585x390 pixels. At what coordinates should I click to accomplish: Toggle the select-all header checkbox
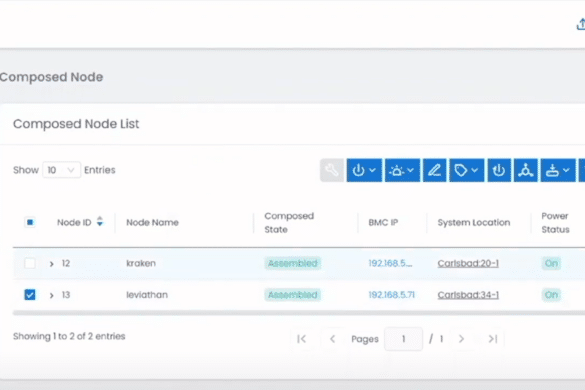[30, 222]
